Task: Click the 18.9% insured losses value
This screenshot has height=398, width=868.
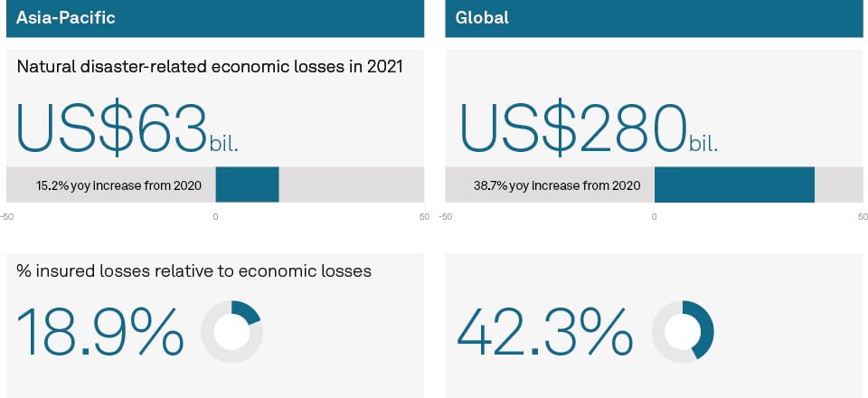Action: click(99, 332)
